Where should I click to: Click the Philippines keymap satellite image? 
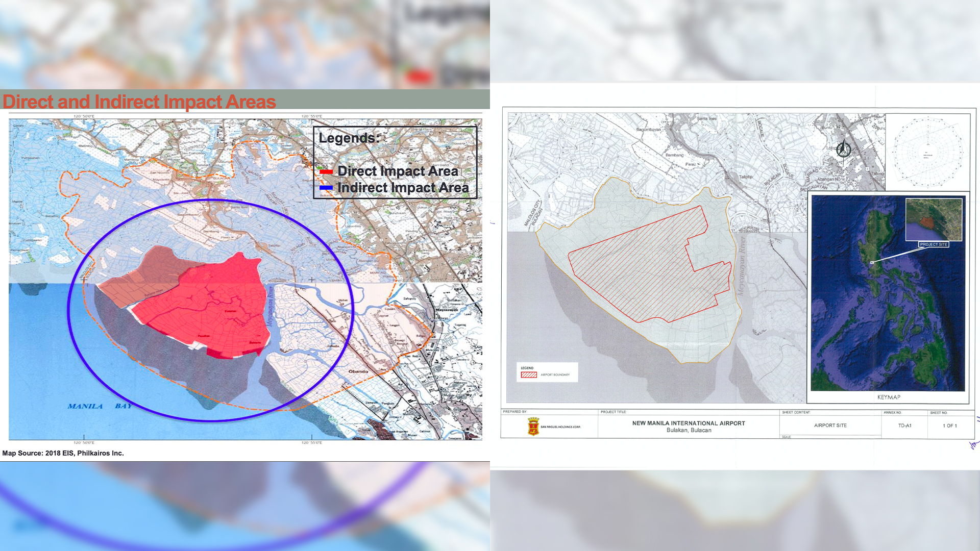888,293
